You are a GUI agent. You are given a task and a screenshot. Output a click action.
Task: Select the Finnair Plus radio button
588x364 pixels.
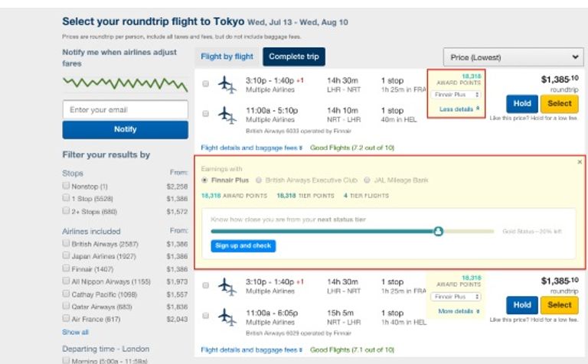point(204,180)
